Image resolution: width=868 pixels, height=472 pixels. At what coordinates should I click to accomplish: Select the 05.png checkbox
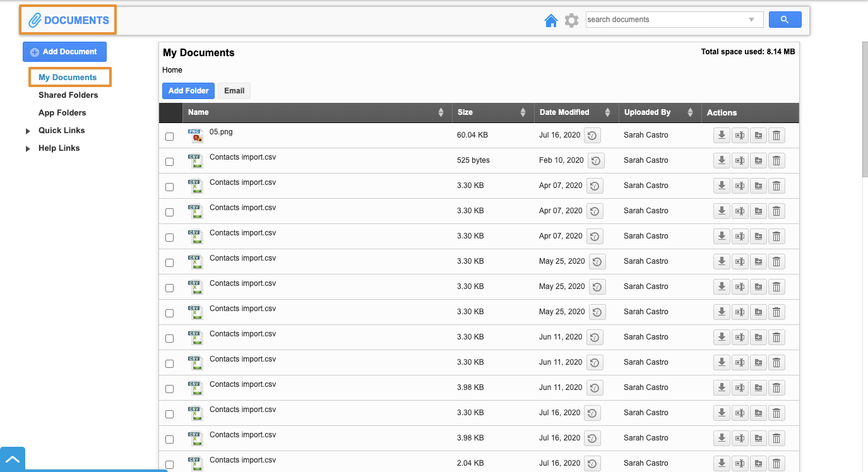[169, 136]
